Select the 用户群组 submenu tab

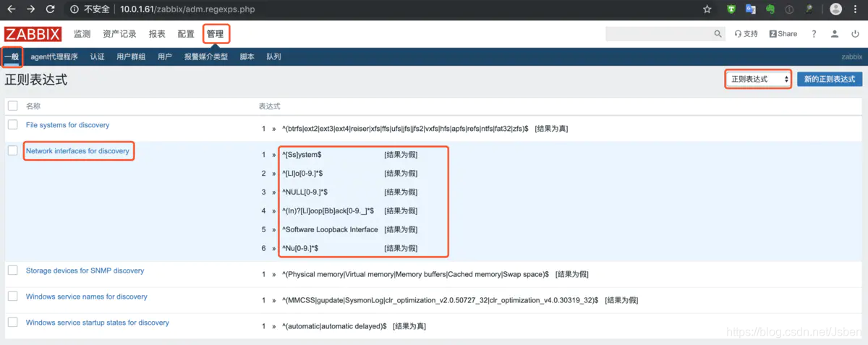[131, 56]
